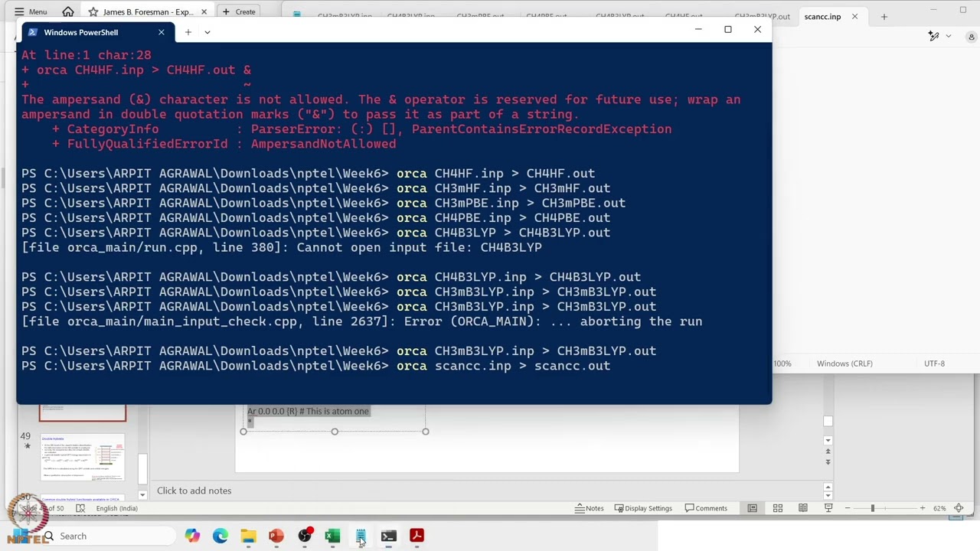
Task: Switch to Slide Sorter view
Action: tap(778, 508)
